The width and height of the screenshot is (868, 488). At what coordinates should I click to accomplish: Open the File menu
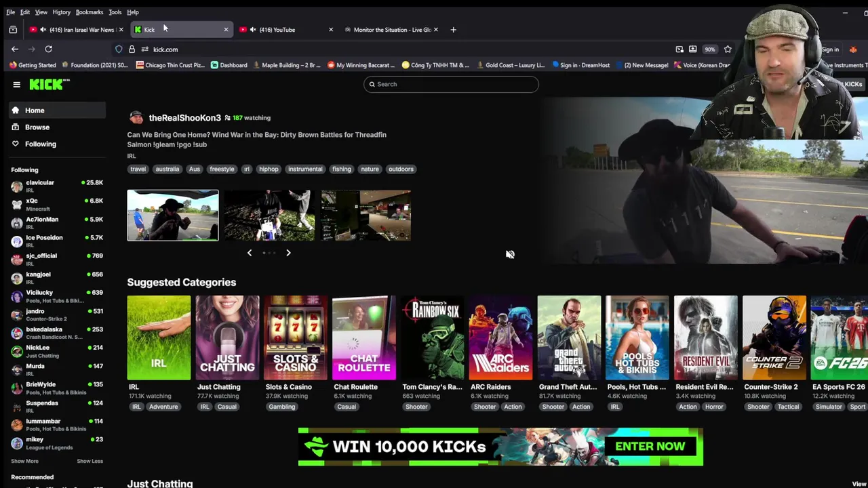[10, 12]
